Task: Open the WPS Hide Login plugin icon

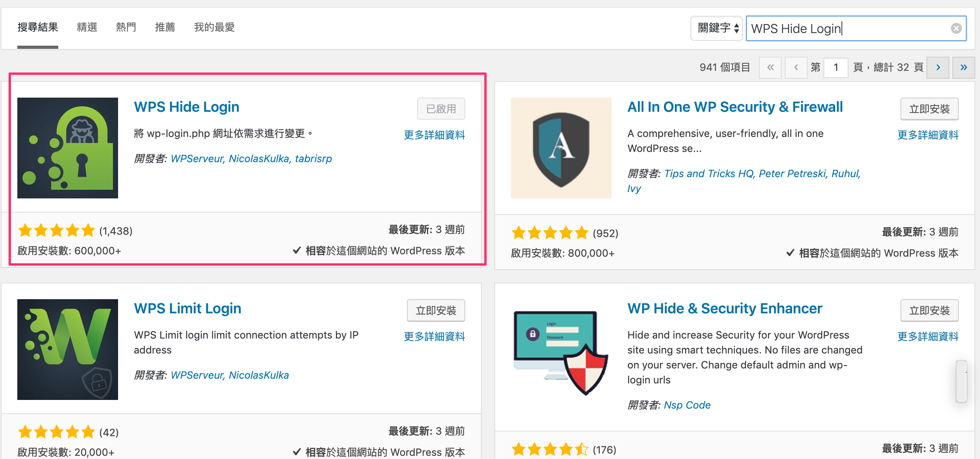Action: pyautogui.click(x=68, y=148)
